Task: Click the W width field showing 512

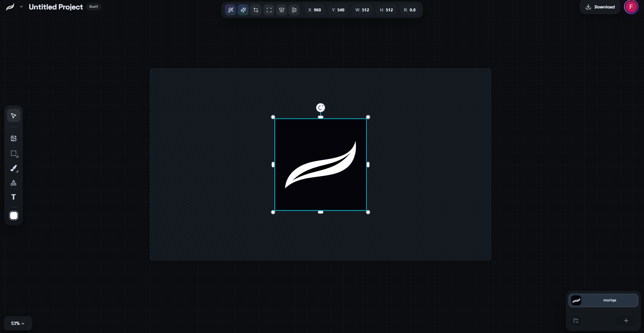Action: click(362, 10)
